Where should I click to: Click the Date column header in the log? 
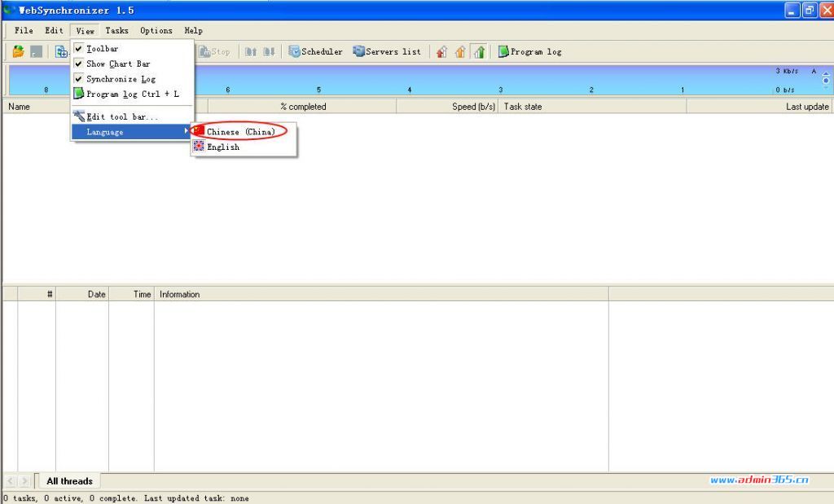(x=82, y=294)
